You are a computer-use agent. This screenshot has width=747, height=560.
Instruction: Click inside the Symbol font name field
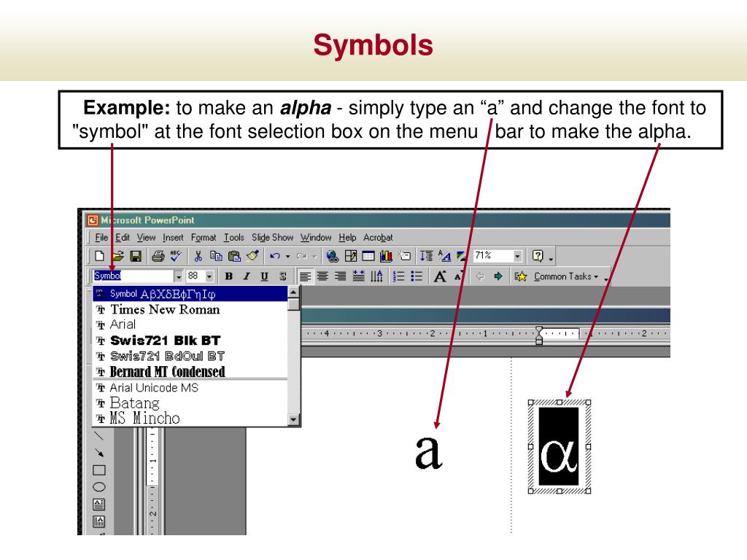click(x=133, y=276)
